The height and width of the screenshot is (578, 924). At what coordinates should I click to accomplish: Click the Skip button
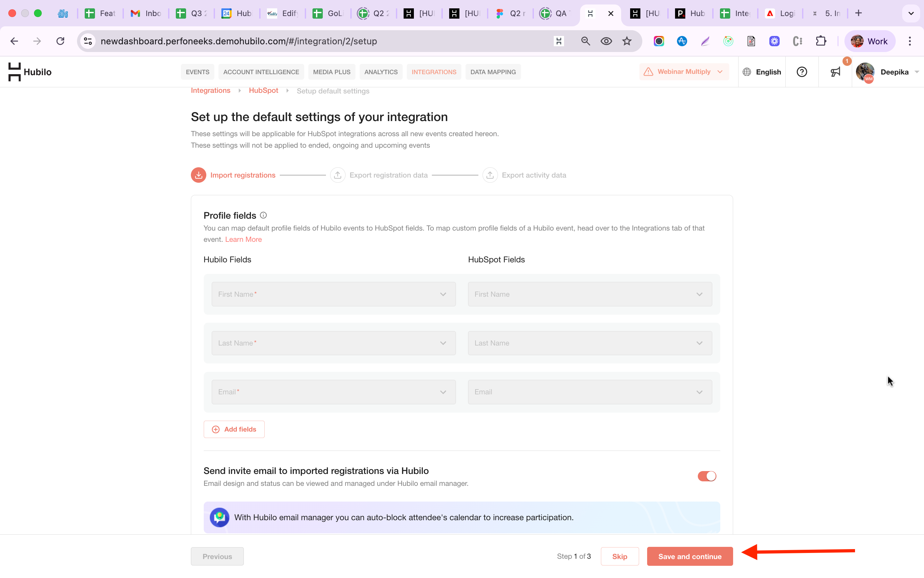pos(620,556)
